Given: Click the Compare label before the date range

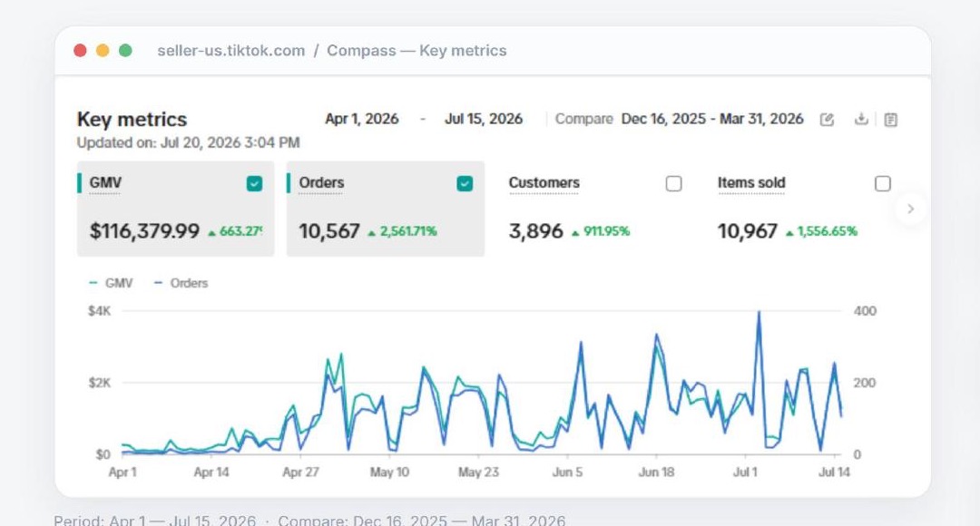Looking at the screenshot, I should 583,119.
